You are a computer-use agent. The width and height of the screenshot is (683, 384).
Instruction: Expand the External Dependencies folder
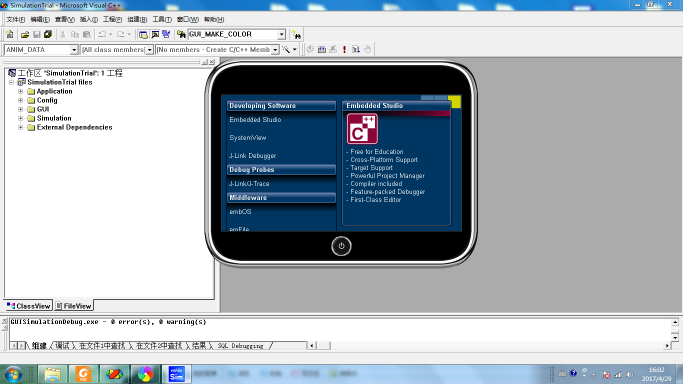pyautogui.click(x=20, y=128)
